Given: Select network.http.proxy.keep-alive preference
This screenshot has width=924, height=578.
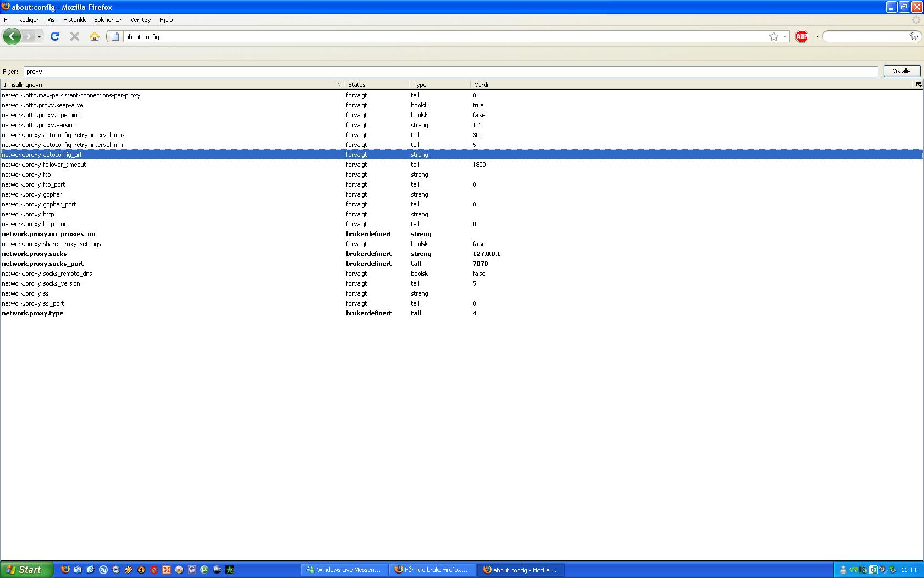Looking at the screenshot, I should pyautogui.click(x=461, y=105).
